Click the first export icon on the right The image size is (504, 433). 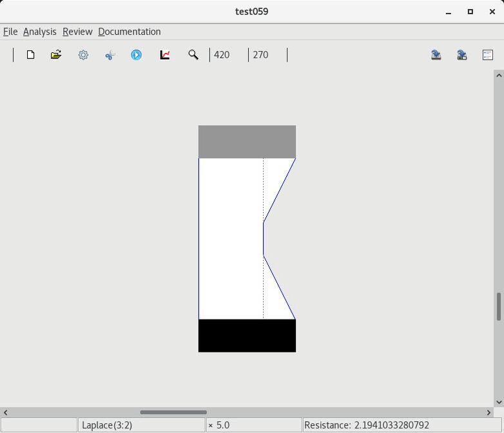click(436, 55)
